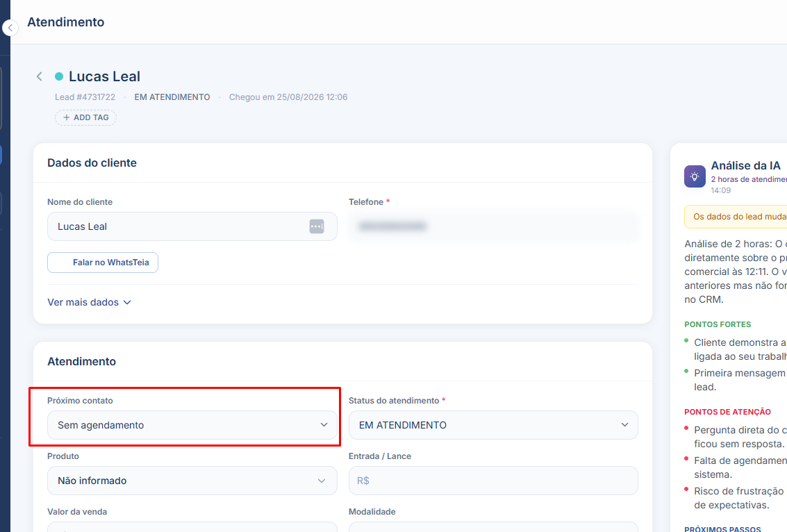The image size is (787, 532).
Task: Go back using the arrow beside Lucas Leal
Action: (x=39, y=76)
